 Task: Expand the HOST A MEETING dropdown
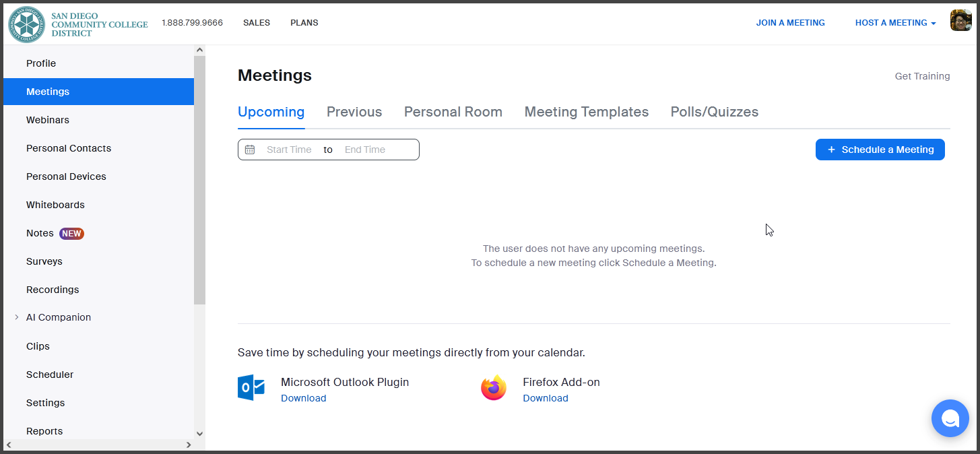(895, 22)
